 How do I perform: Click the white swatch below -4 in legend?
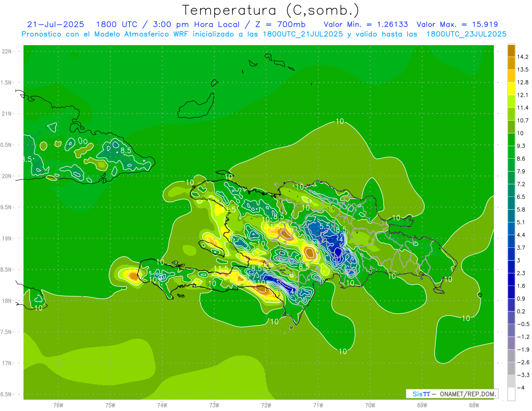[x=511, y=394]
